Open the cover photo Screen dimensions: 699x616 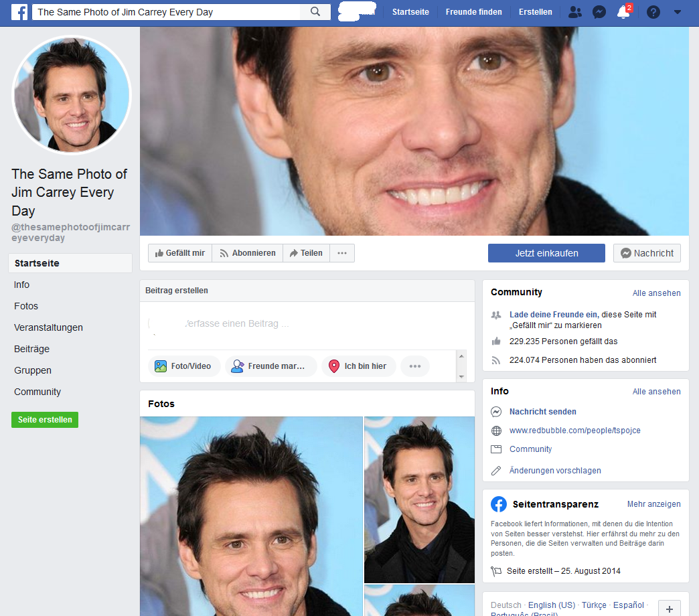(414, 131)
